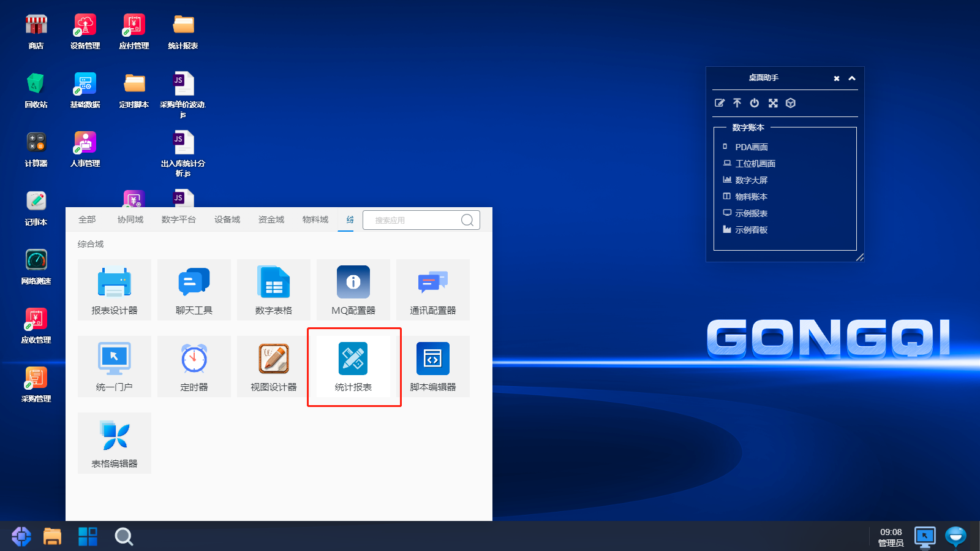Click the taskbar clock 09:08
The image size is (980, 551).
tap(891, 532)
